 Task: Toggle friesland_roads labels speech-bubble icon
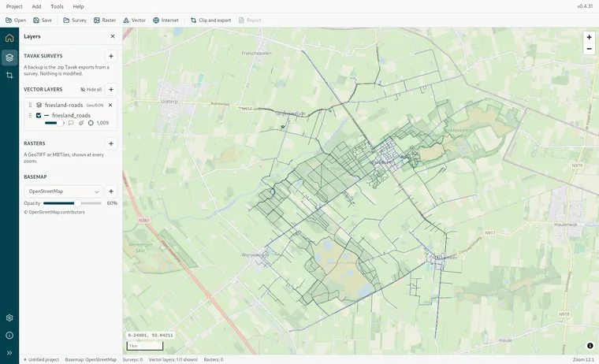coord(71,123)
